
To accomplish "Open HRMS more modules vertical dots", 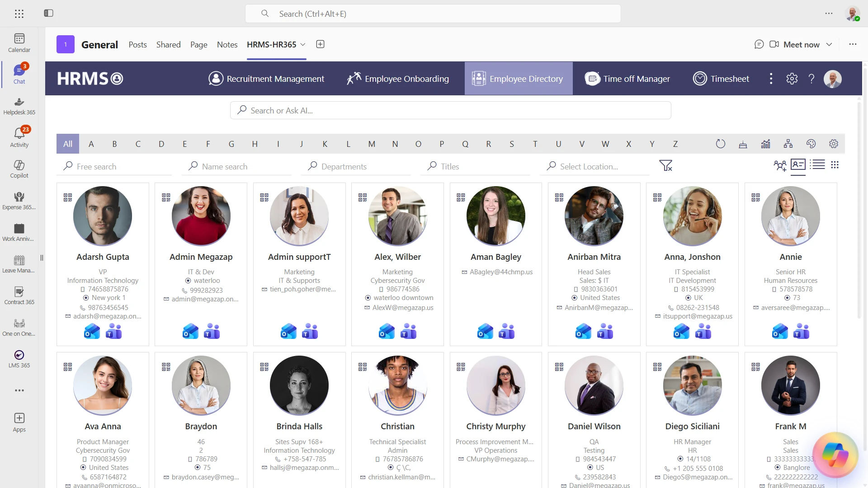I will (771, 79).
